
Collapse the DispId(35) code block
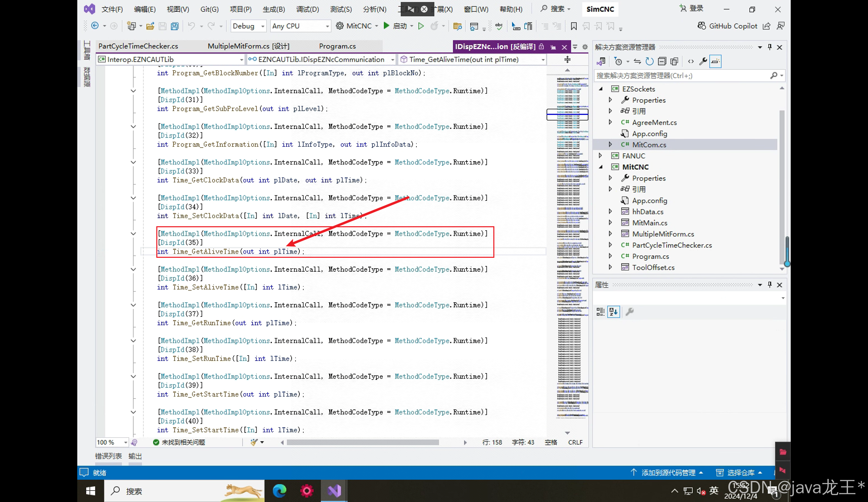pyautogui.click(x=133, y=234)
